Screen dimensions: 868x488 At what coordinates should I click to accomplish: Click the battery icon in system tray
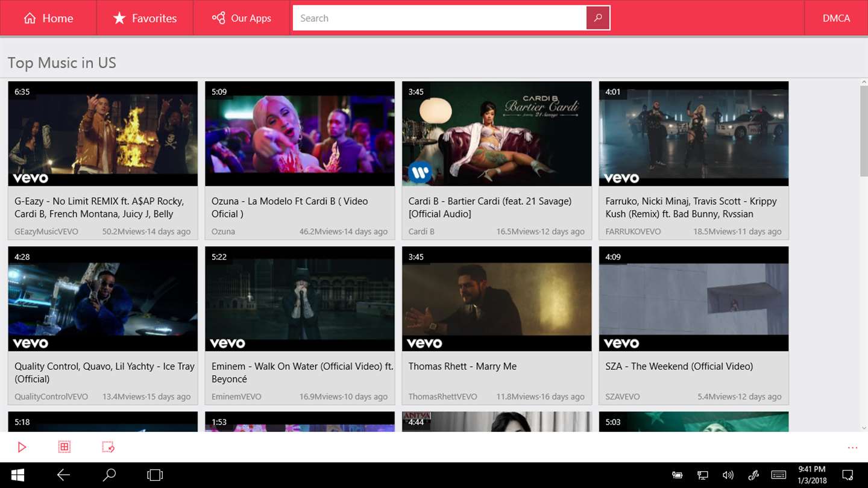pyautogui.click(x=677, y=475)
